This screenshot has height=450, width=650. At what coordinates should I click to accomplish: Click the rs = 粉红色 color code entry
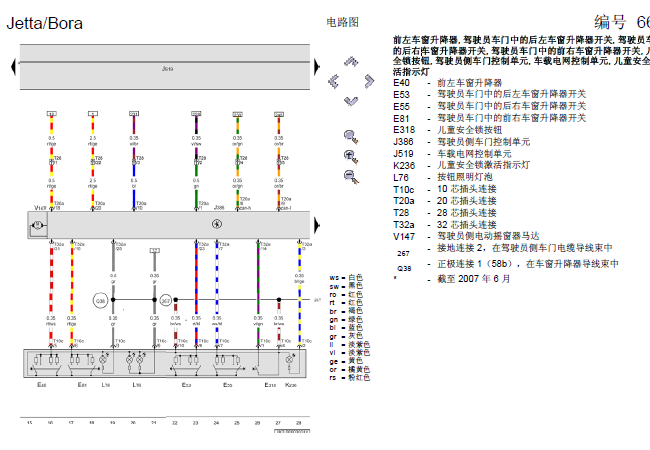[x=349, y=378]
